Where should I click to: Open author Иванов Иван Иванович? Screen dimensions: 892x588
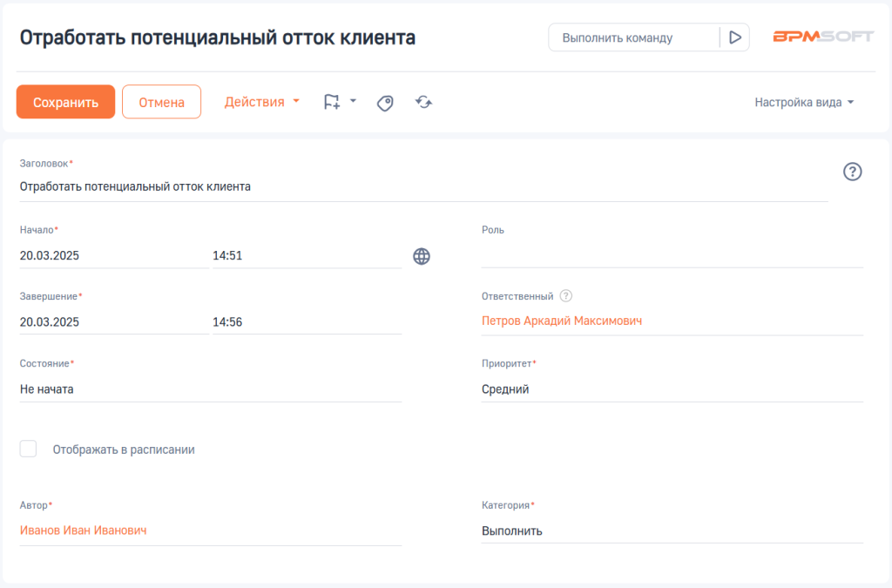pos(84,530)
